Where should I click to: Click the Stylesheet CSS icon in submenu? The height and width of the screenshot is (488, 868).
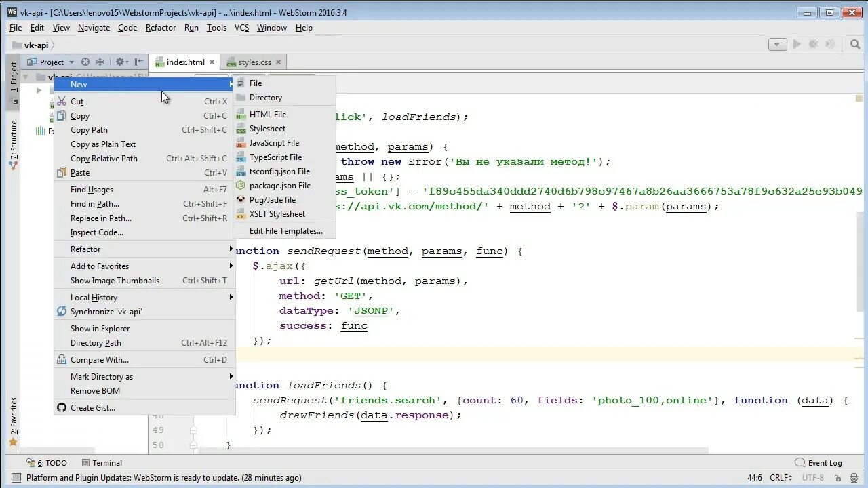click(241, 129)
